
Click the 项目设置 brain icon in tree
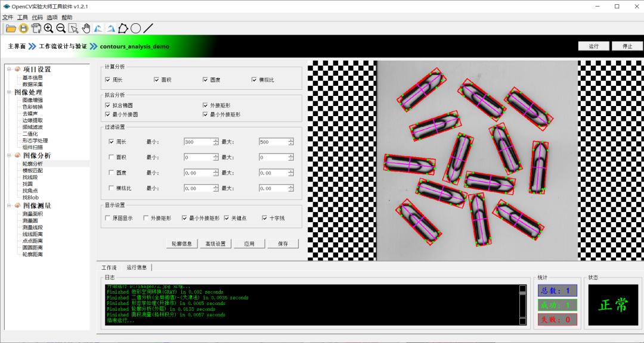pos(17,69)
